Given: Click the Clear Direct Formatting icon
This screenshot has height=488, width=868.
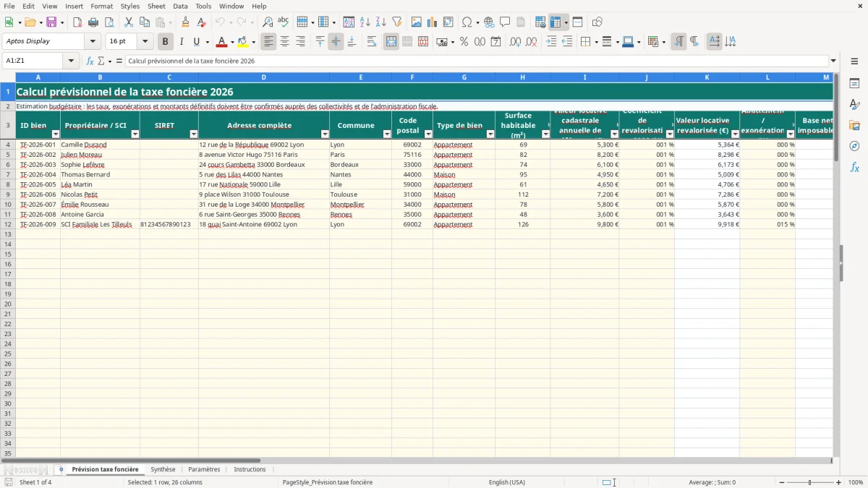Looking at the screenshot, I should click(x=202, y=22).
